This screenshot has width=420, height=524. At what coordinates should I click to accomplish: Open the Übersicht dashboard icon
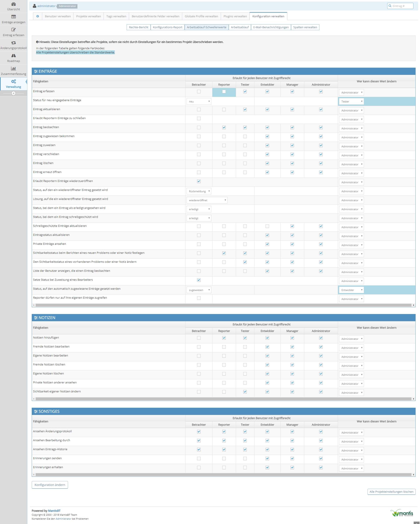click(14, 4)
